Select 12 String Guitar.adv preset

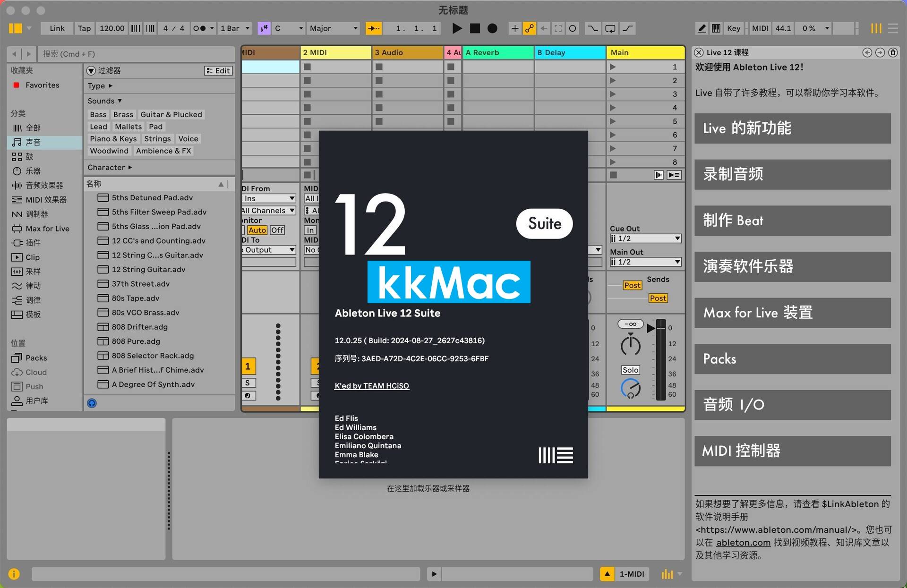tap(148, 270)
